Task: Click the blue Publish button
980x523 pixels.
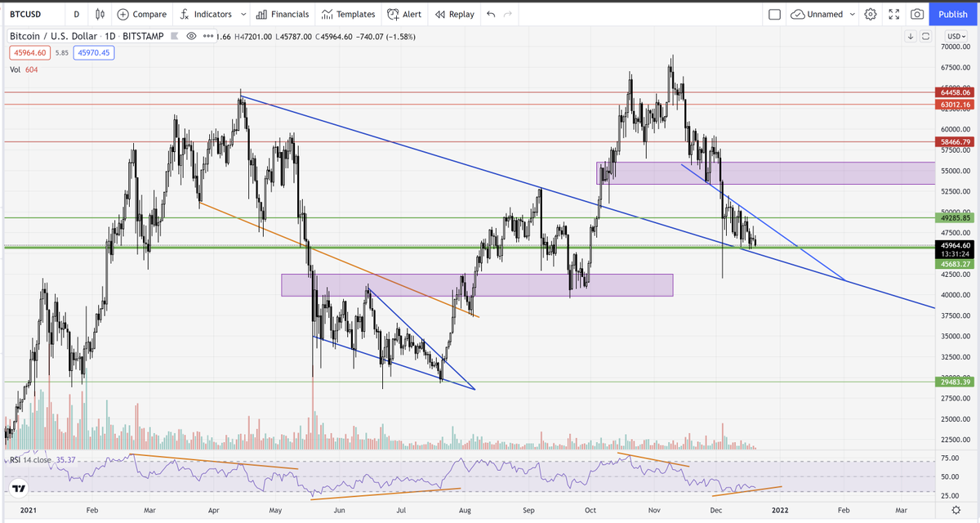Action: click(x=953, y=14)
